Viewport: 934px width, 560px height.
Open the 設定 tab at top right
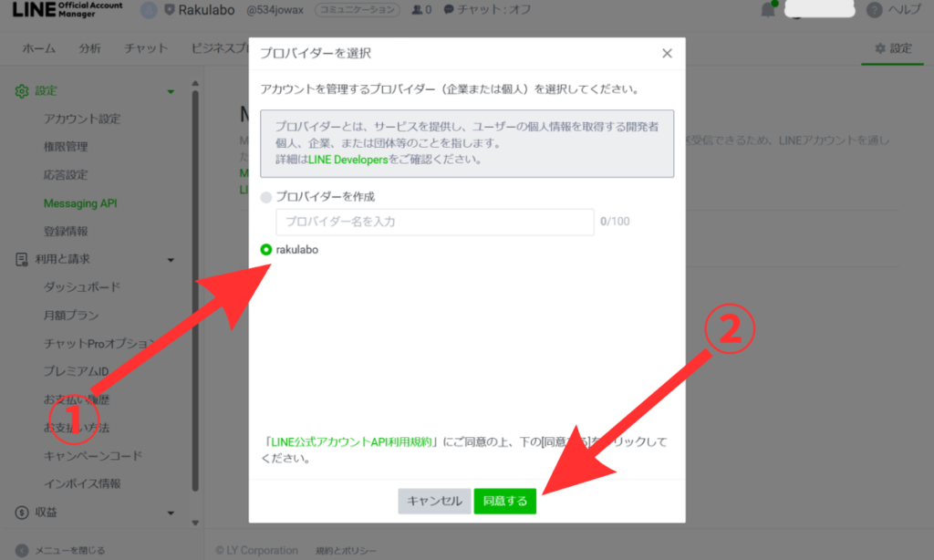892,48
